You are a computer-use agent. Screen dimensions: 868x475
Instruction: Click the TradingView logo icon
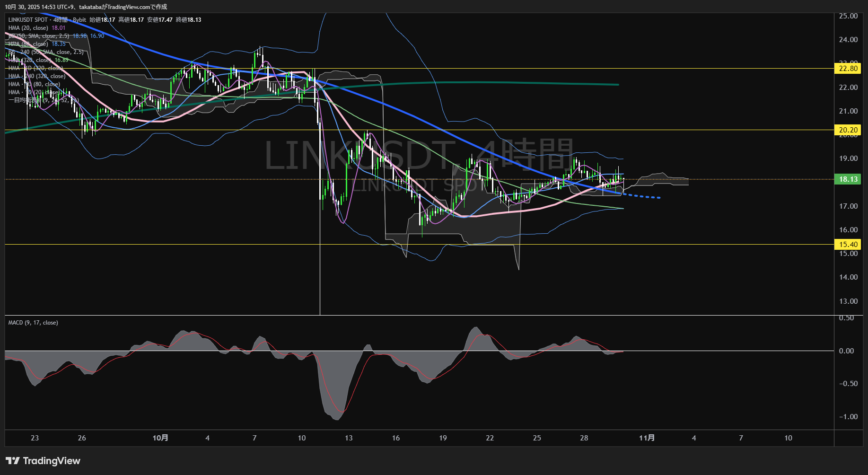(13, 461)
